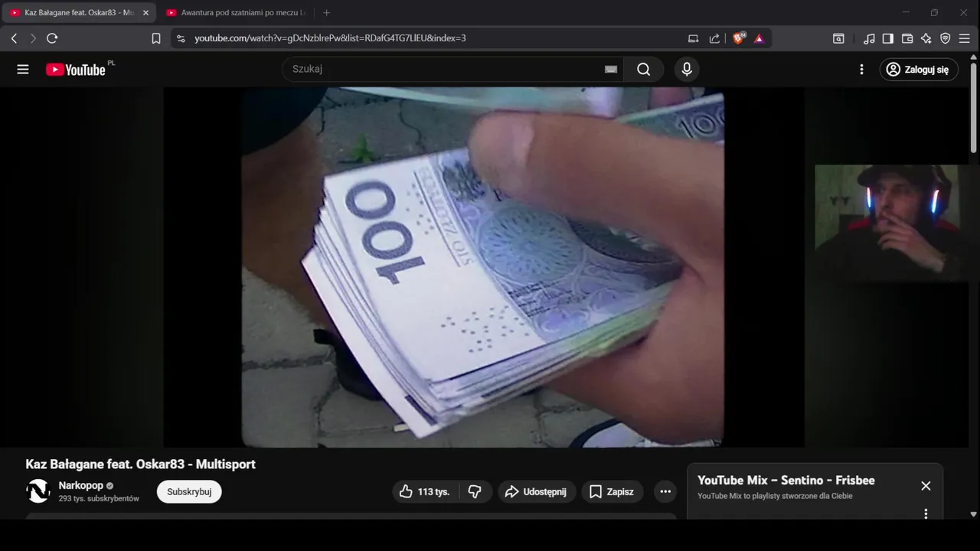Toggle the browser sidebar panel
The width and height of the screenshot is (980, 551).
click(x=888, y=38)
